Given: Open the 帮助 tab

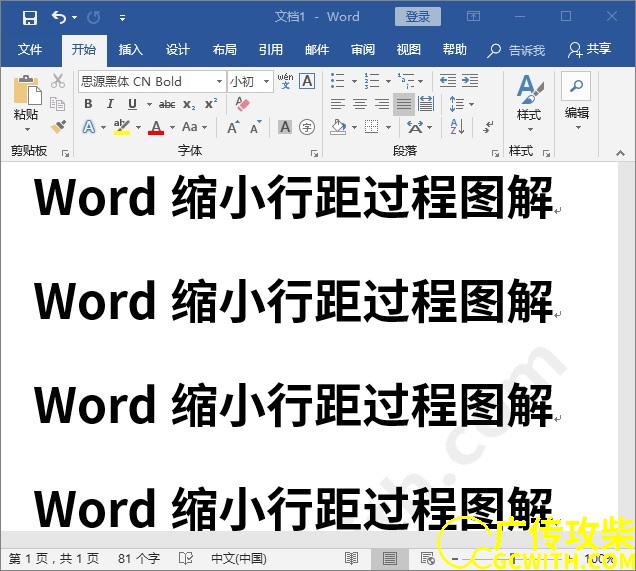Looking at the screenshot, I should click(454, 49).
